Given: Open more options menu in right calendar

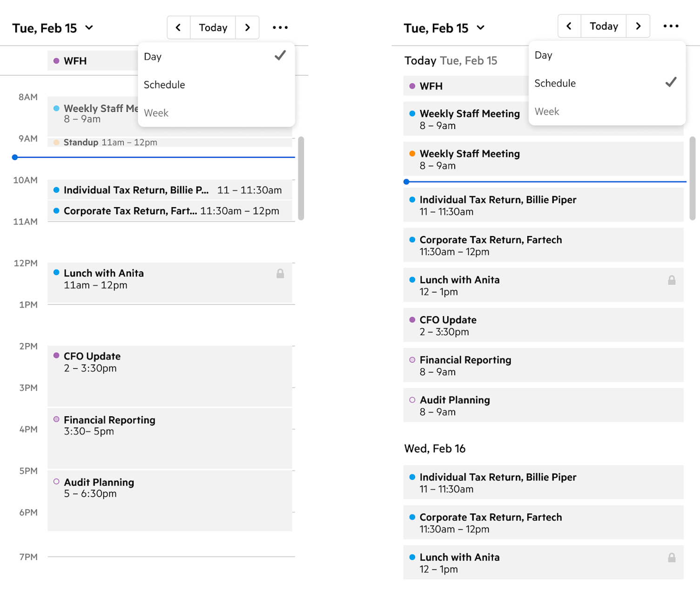Looking at the screenshot, I should pos(671,26).
